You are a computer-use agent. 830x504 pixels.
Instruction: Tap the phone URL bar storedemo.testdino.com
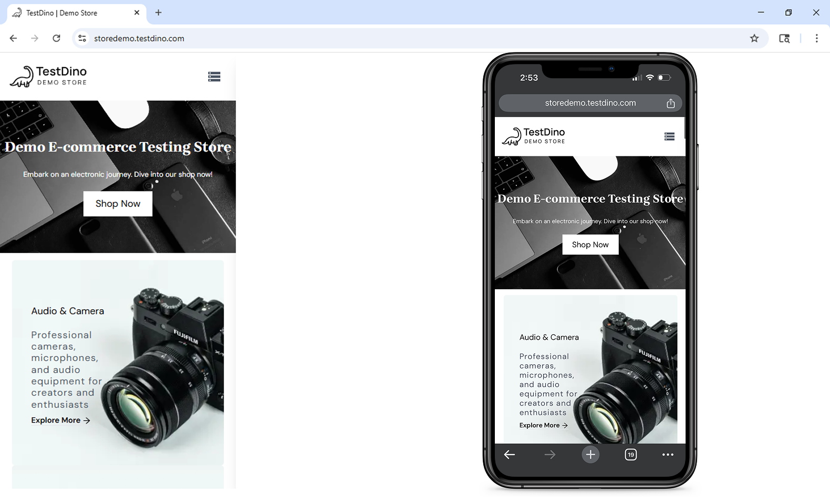590,103
